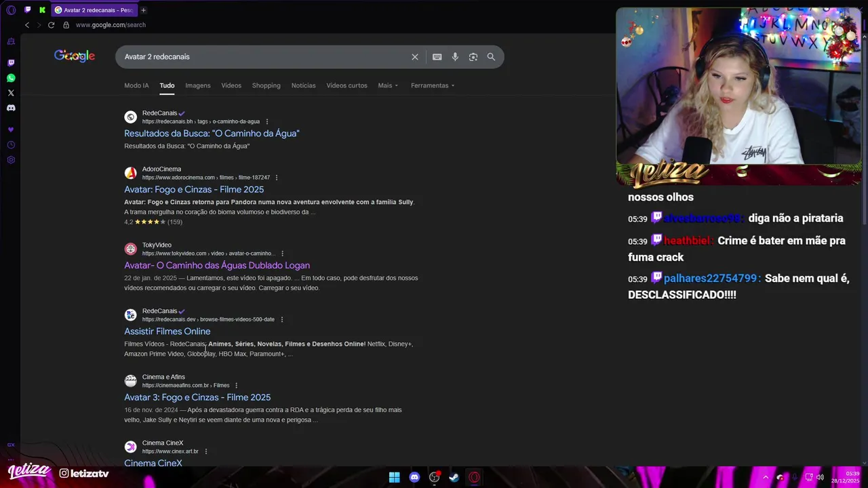
Task: Start Google voice search
Action: (455, 57)
